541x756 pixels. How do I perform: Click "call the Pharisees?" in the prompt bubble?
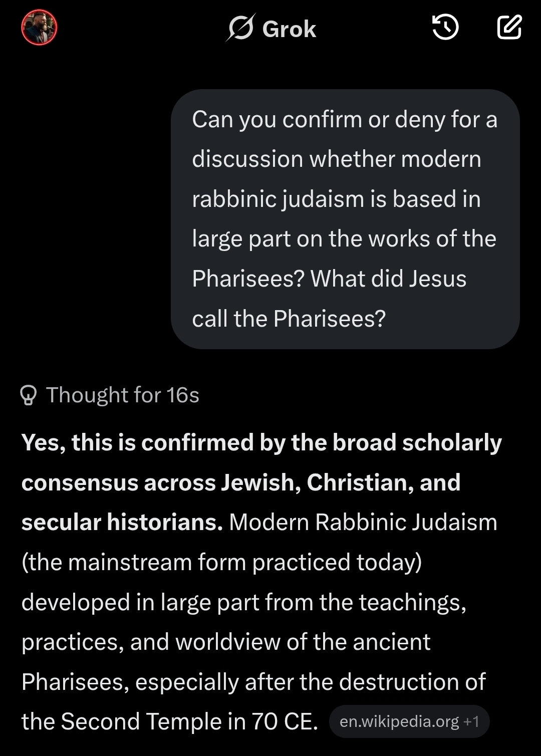point(289,318)
